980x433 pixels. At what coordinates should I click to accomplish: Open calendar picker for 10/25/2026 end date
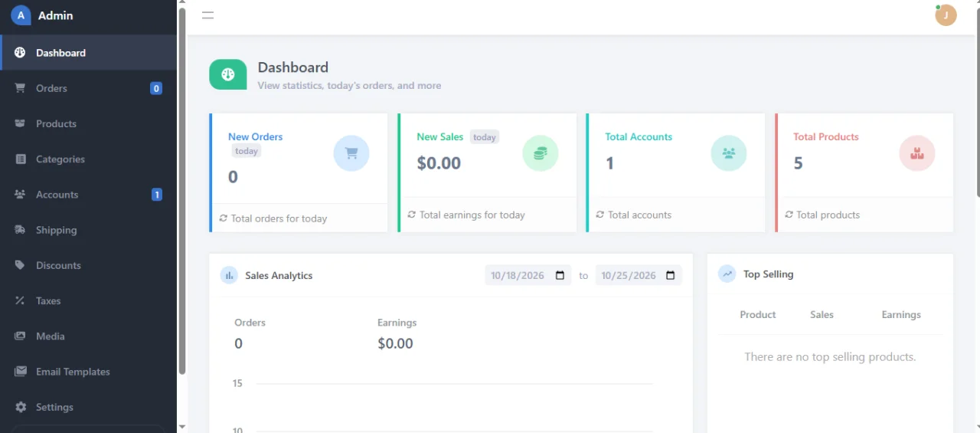click(x=671, y=275)
